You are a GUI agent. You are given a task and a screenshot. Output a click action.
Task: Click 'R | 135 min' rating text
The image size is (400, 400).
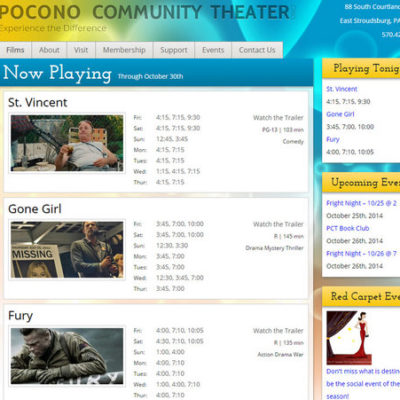pos(289,343)
